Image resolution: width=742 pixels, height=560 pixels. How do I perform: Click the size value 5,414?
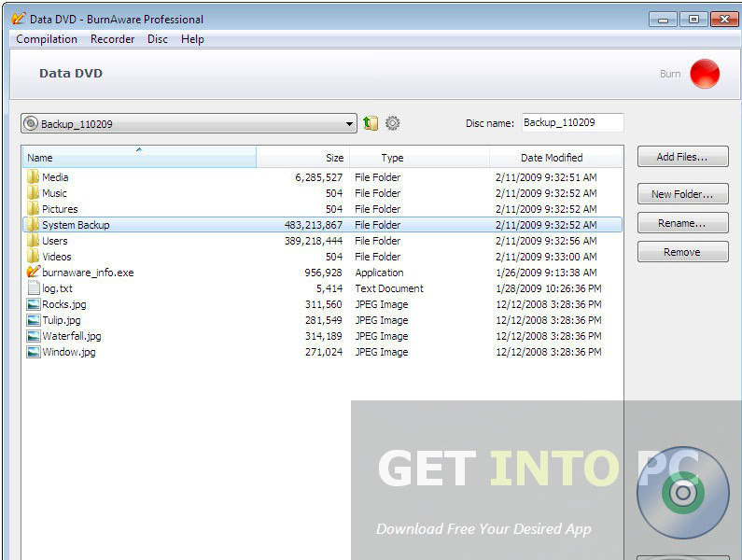point(329,288)
